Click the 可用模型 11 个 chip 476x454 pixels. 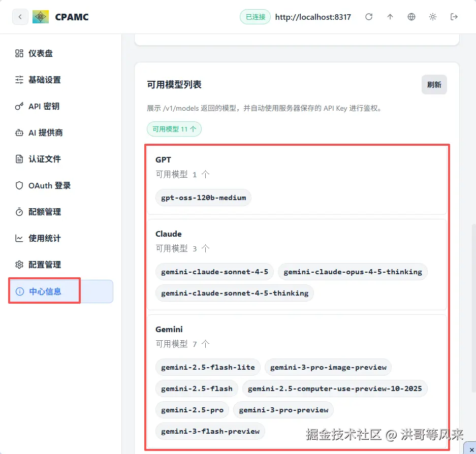(174, 129)
